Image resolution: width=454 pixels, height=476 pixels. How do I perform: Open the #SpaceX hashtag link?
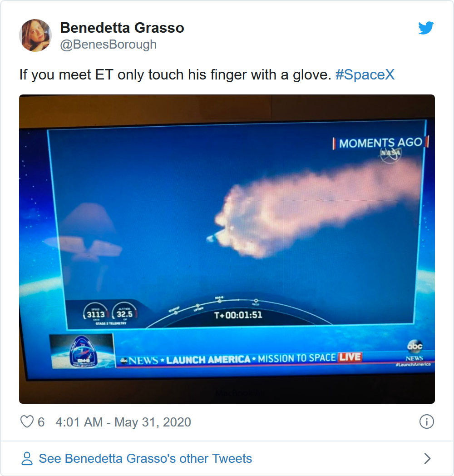point(365,74)
